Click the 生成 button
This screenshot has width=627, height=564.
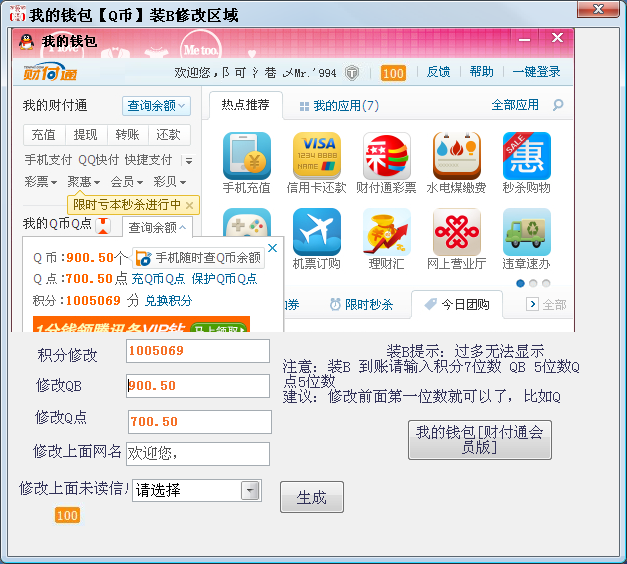(312, 497)
